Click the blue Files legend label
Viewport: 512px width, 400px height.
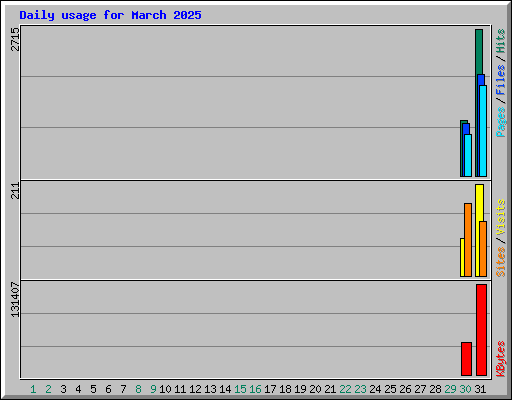click(x=501, y=79)
